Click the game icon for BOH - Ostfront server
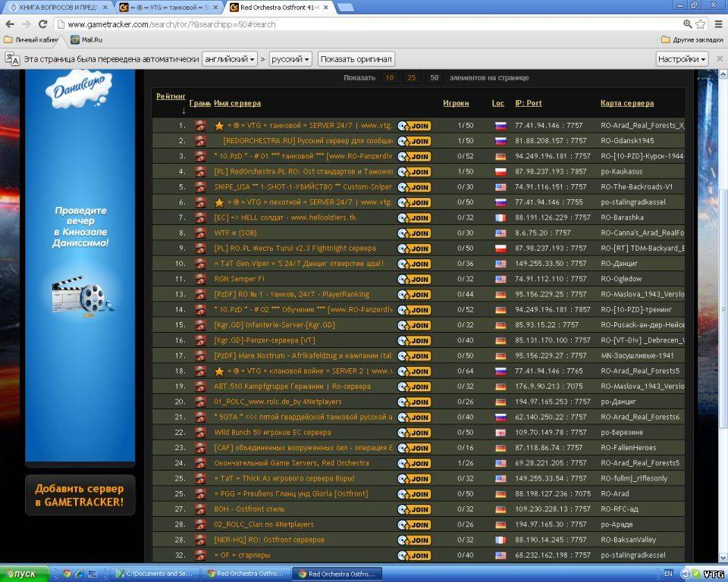 point(200,509)
